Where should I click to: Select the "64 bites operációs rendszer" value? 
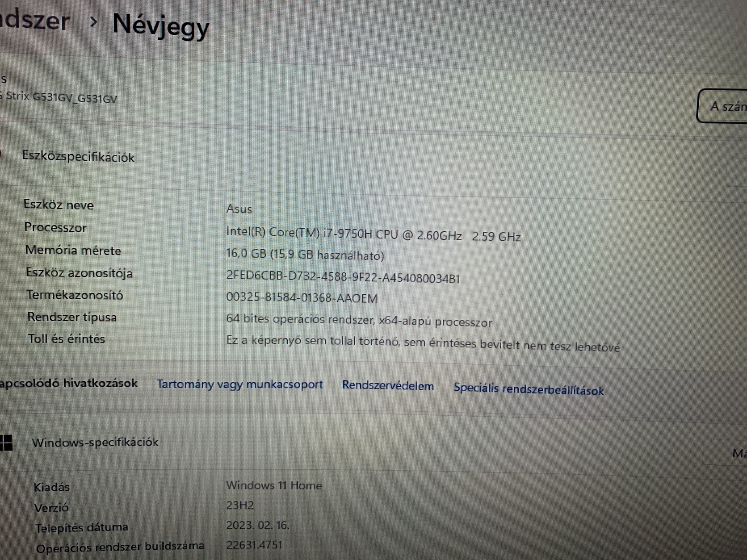click(x=359, y=321)
